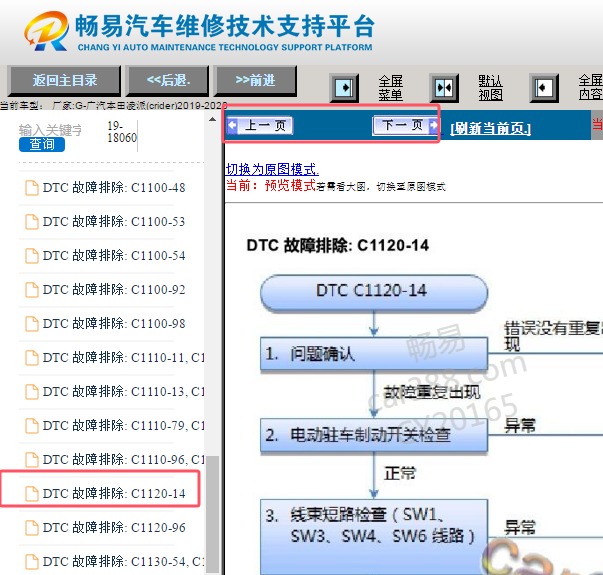
Task: Open DTC 故障排除: C1100-48
Action: tap(114, 188)
